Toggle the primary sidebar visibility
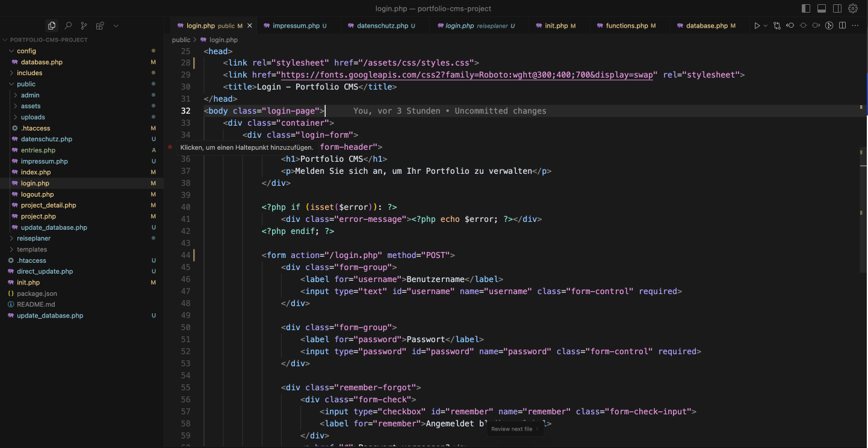Screen dimensions: 868x448 click(x=806, y=8)
